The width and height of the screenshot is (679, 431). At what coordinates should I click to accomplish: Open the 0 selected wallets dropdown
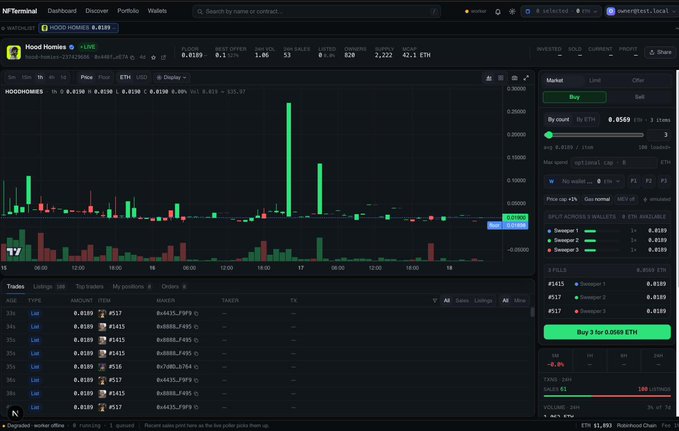pos(561,11)
